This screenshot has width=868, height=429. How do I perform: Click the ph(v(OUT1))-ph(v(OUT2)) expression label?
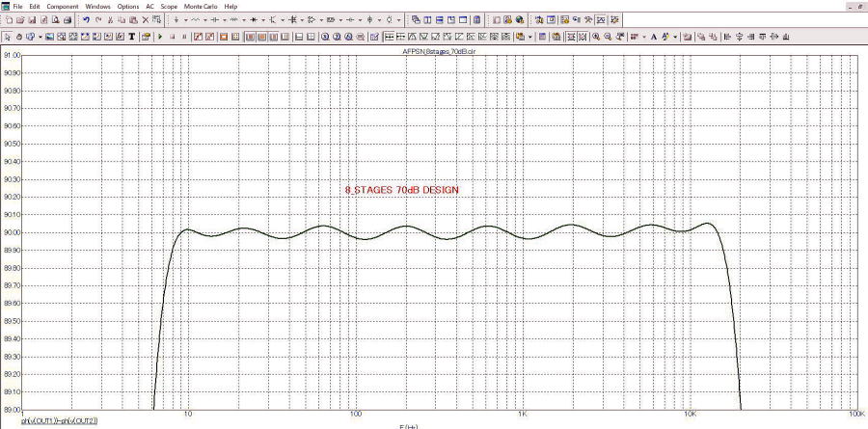pyautogui.click(x=59, y=421)
